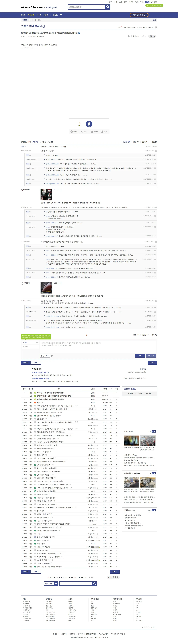The width and height of the screenshot is (178, 644).
Task: Expand the 최근 방문 dropdown arrow
Action: pos(29,20)
